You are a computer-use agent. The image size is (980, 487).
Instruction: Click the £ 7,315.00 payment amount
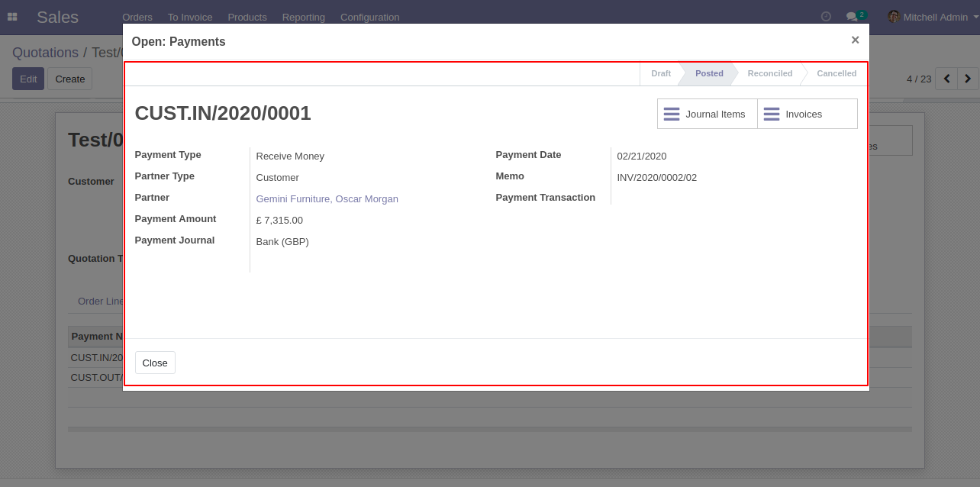tap(279, 220)
